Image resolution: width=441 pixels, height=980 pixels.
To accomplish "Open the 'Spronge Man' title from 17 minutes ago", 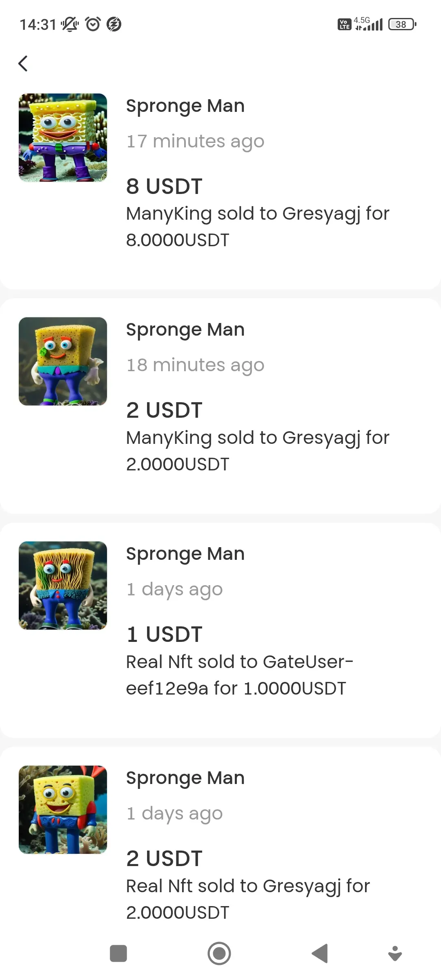I will 185,106.
